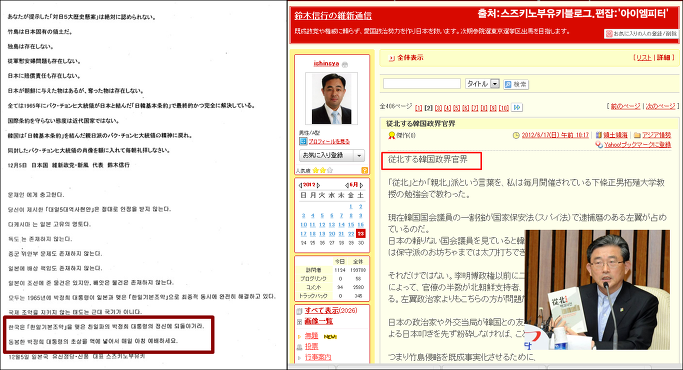Select highlighted calendar date 23
This screenshot has width=683, height=370.
click(361, 234)
